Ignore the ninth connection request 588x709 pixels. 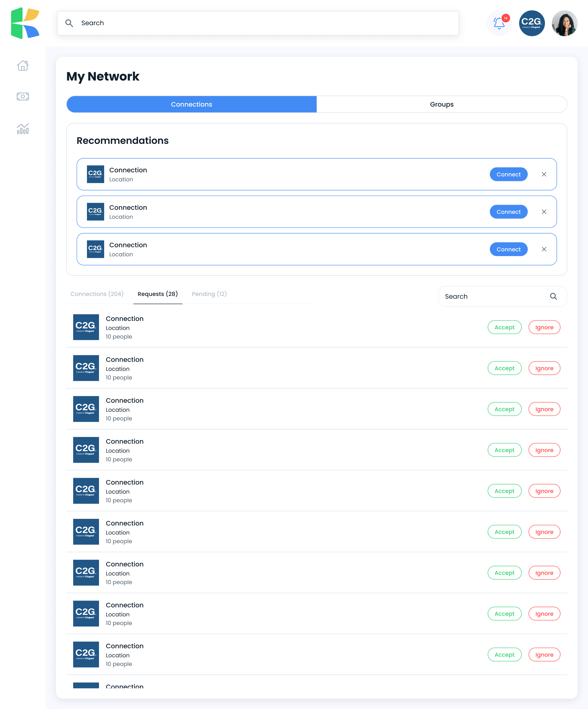click(544, 654)
